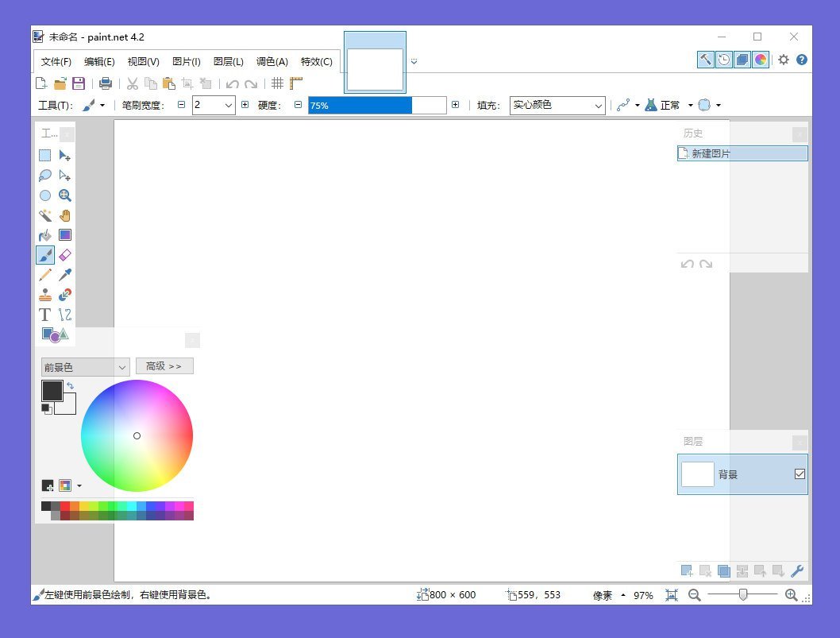840x638 pixels.
Task: Click the 高级 >> advanced colors button
Action: click(x=164, y=366)
